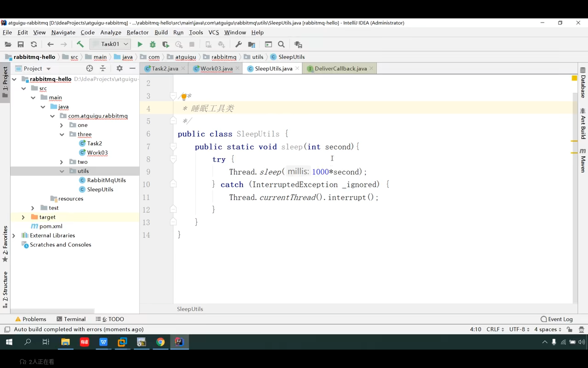Collapse the src folder node
The width and height of the screenshot is (588, 368).
pyautogui.click(x=23, y=88)
